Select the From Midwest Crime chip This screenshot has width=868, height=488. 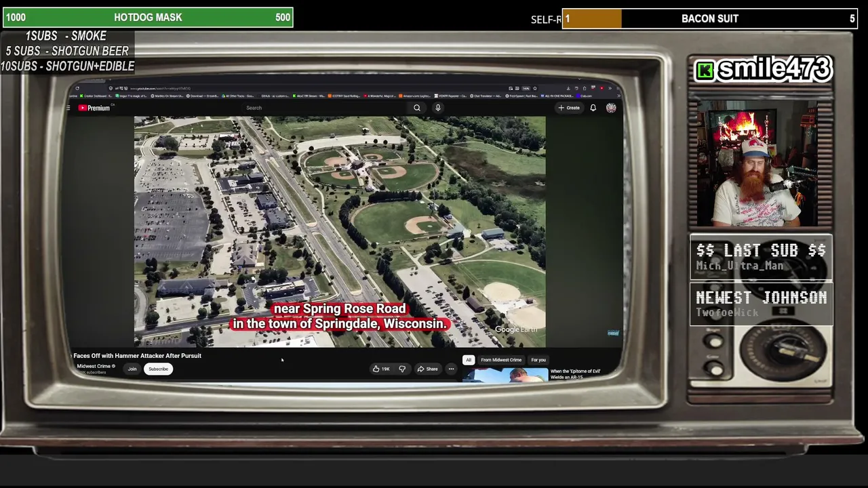(x=501, y=360)
